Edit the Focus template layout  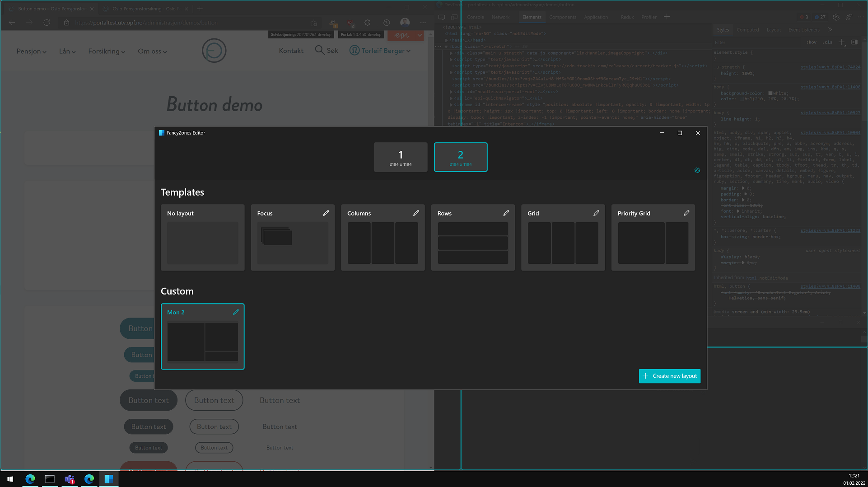[326, 213]
